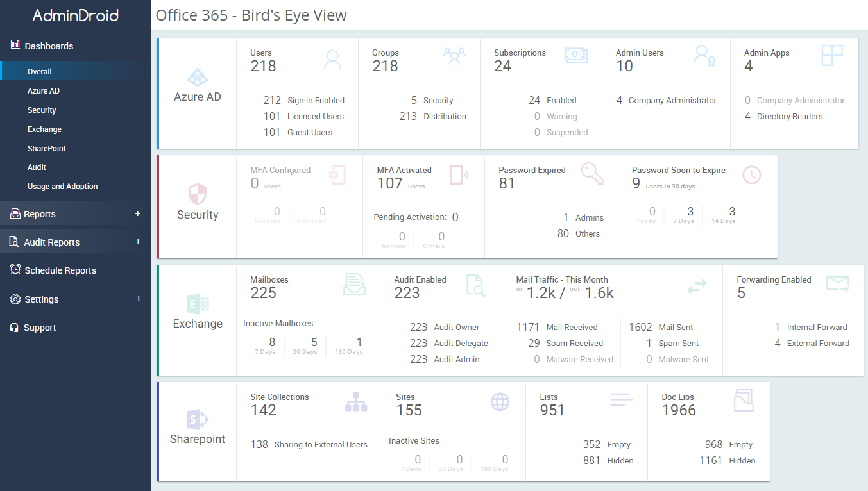868x491 pixels.
Task: Click the Sites globe icon
Action: 500,402
